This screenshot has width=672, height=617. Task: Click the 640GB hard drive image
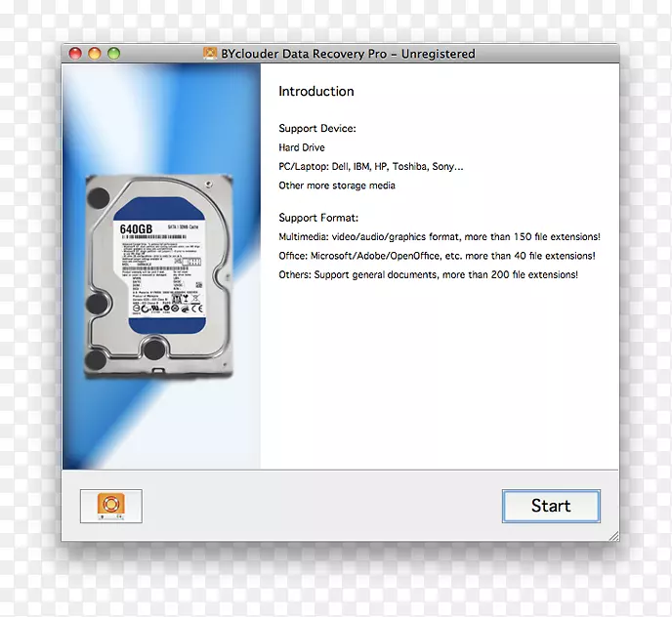(x=158, y=276)
